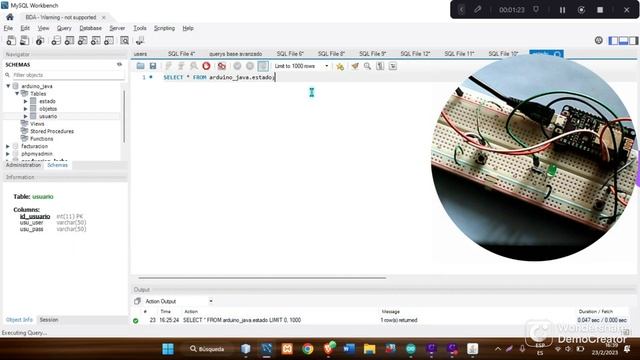Toggle continue on error icon
The width and height of the screenshot is (640, 360).
point(222,66)
